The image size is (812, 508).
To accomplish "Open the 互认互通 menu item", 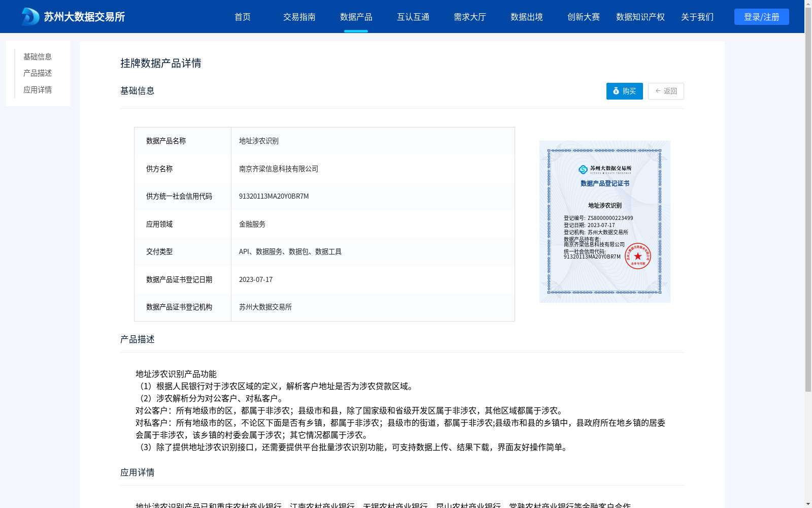I will 413,17.
